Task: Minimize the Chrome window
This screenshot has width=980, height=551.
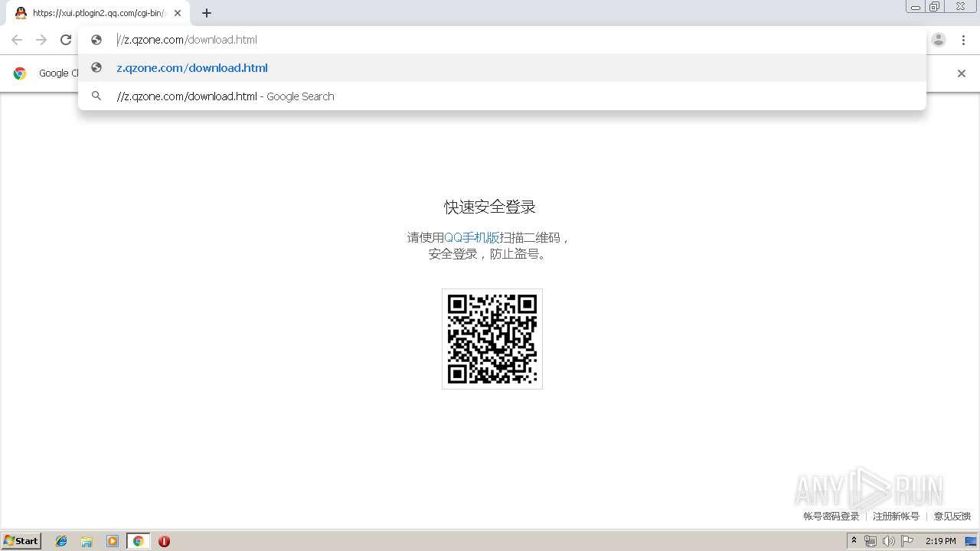Action: tap(916, 6)
